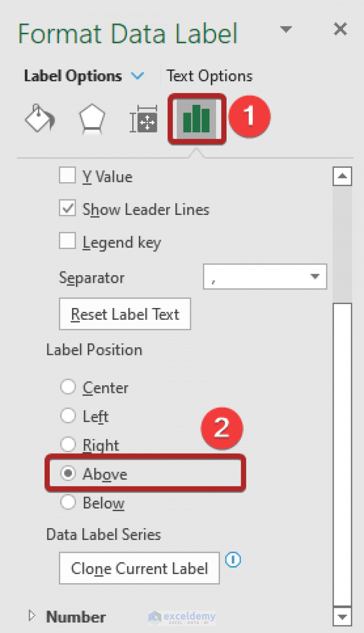Enable the Legend key checkbox

pyautogui.click(x=67, y=242)
